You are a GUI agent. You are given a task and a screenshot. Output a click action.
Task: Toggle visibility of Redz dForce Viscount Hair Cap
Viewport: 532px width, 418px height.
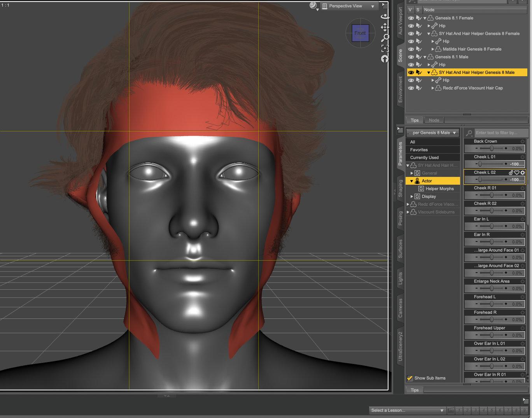pos(411,88)
